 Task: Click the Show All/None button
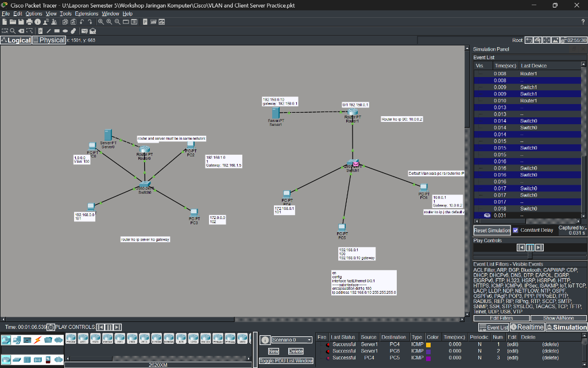(558, 318)
